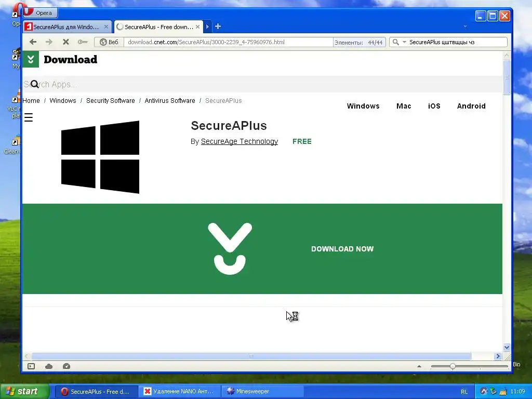Click the vertical scrollbar down arrow

(x=507, y=347)
